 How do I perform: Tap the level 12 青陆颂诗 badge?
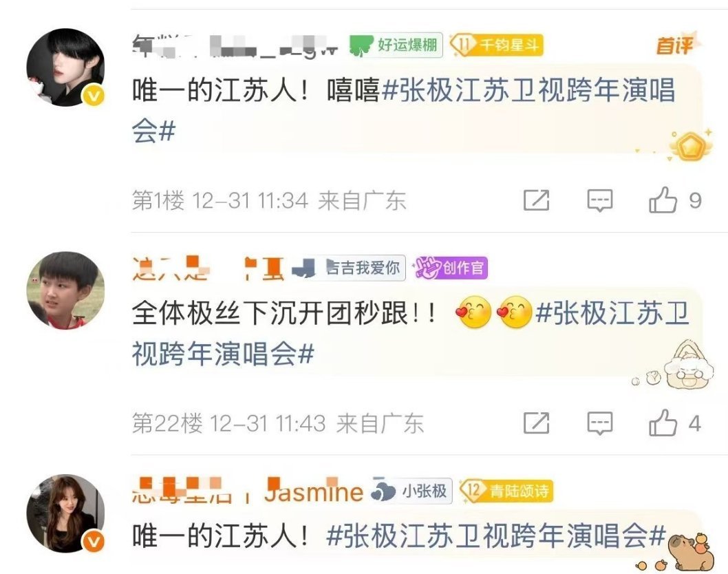coord(506,491)
